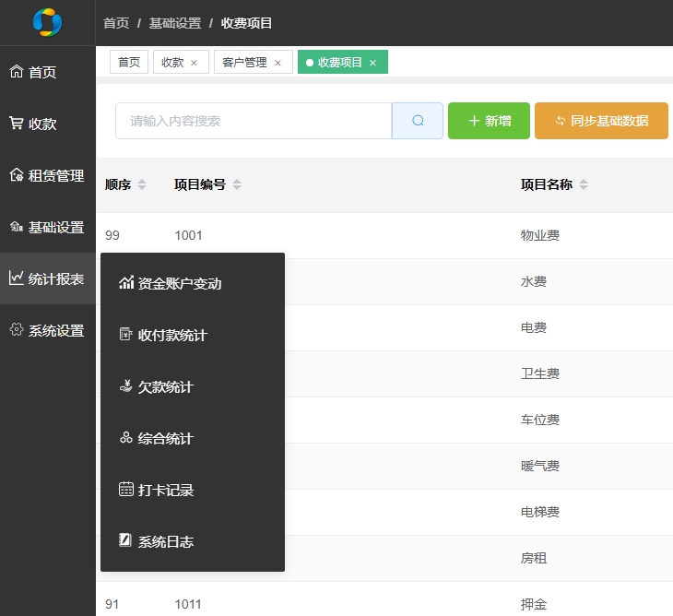This screenshot has height=616, width=673.
Task: Open 收款 in the sidebar
Action: coord(42,124)
